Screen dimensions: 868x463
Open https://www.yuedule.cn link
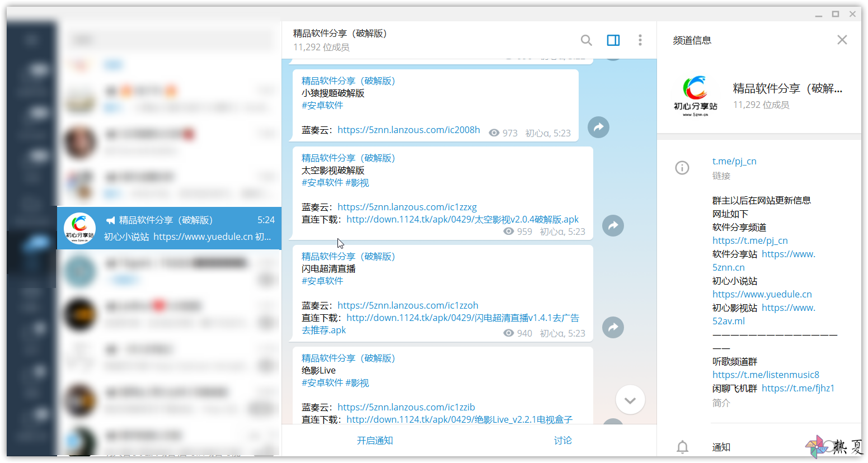tap(762, 294)
